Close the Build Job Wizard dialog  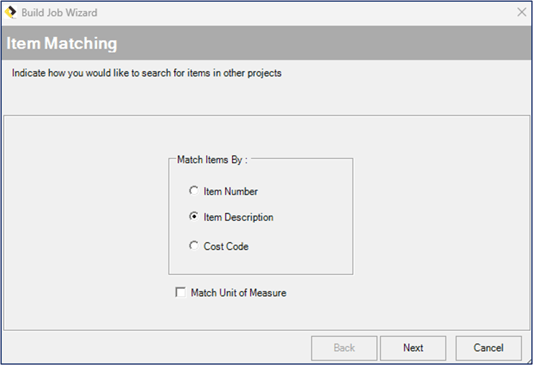(521, 12)
